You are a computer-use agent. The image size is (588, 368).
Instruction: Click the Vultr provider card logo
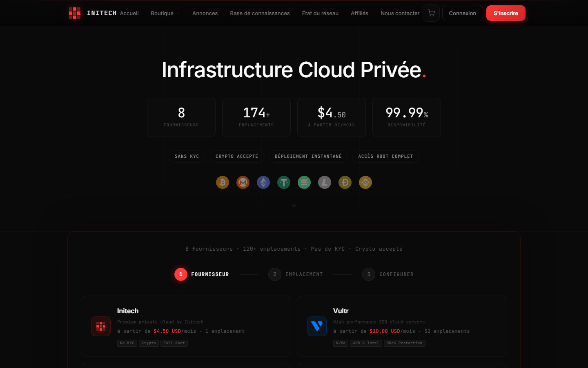[x=317, y=326]
